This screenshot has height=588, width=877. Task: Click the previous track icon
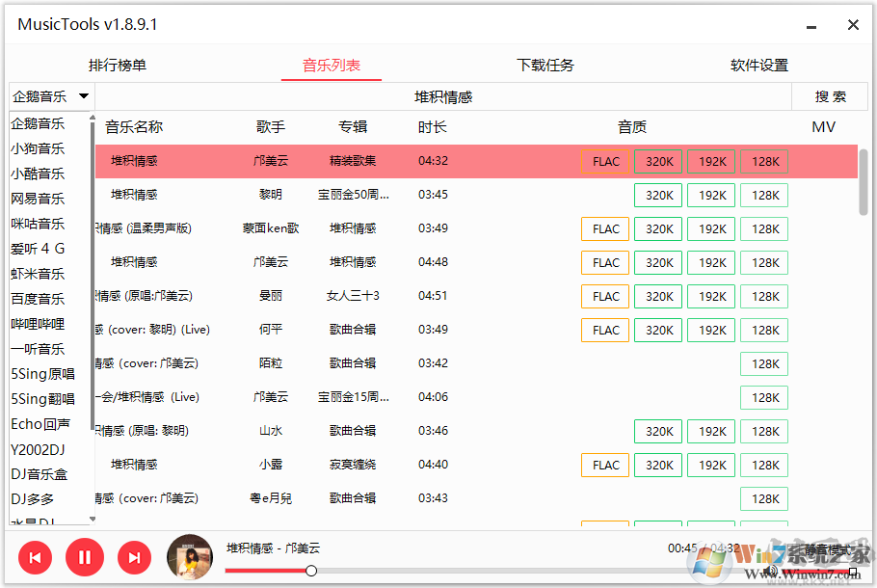[35, 557]
